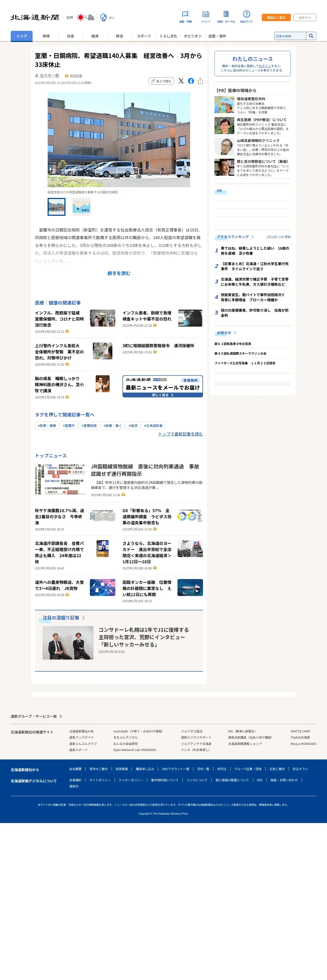The height and width of the screenshot is (980, 327).
Task: Click the #就職｜働く tag
Action: tap(113, 426)
